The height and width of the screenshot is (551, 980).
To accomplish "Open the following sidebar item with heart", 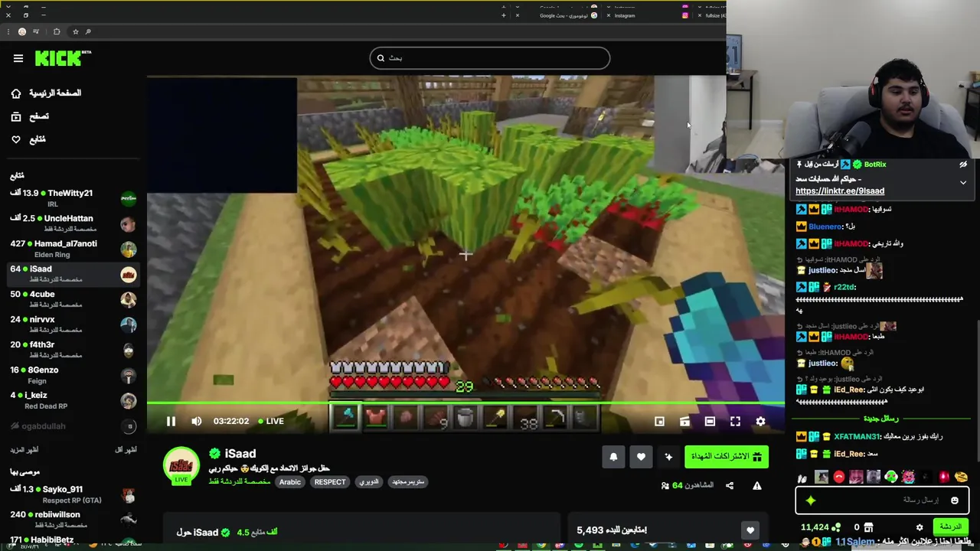I will point(29,139).
